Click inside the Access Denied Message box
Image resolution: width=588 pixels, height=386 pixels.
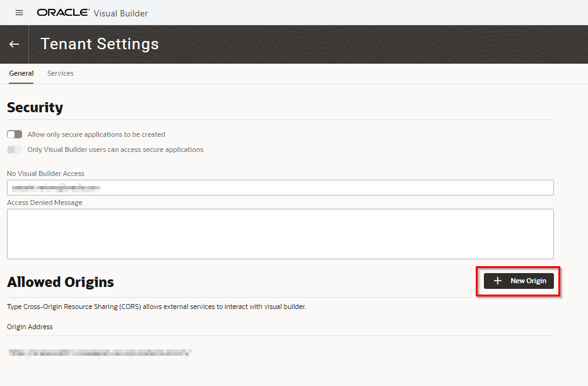click(x=280, y=233)
